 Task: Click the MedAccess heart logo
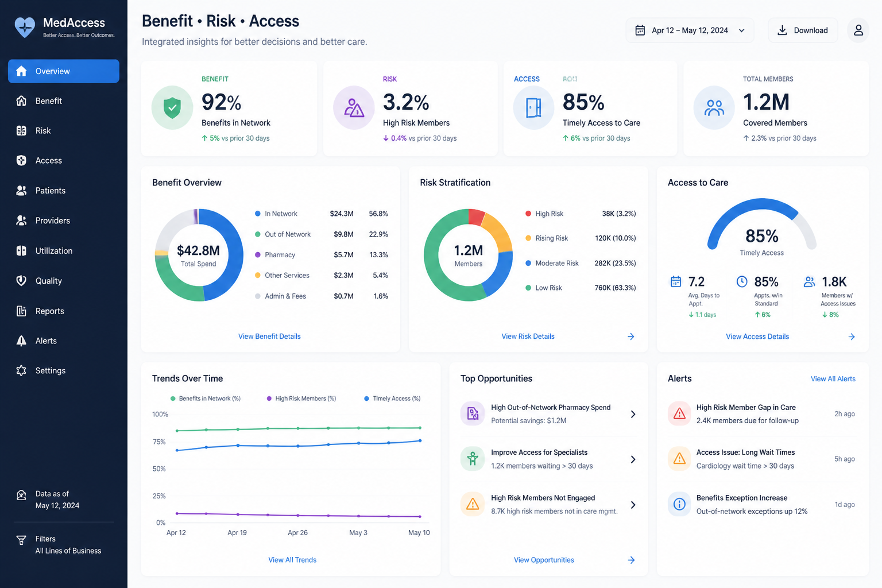click(25, 27)
